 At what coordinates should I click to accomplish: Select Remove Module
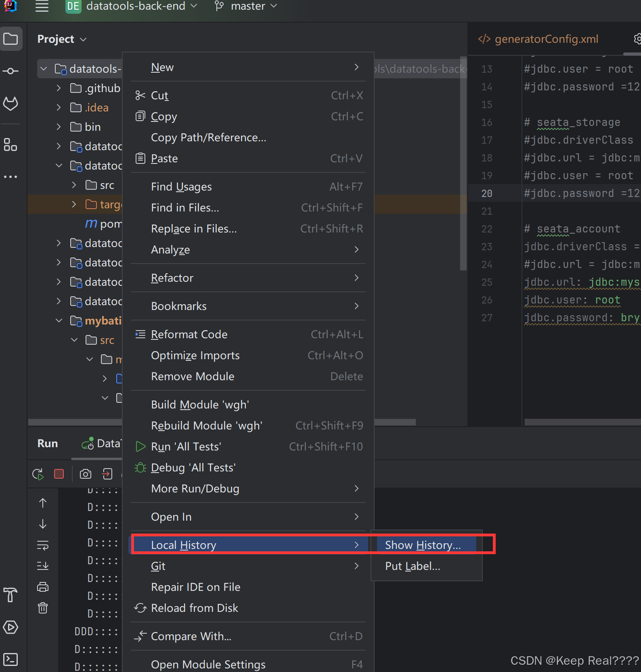(x=248, y=377)
